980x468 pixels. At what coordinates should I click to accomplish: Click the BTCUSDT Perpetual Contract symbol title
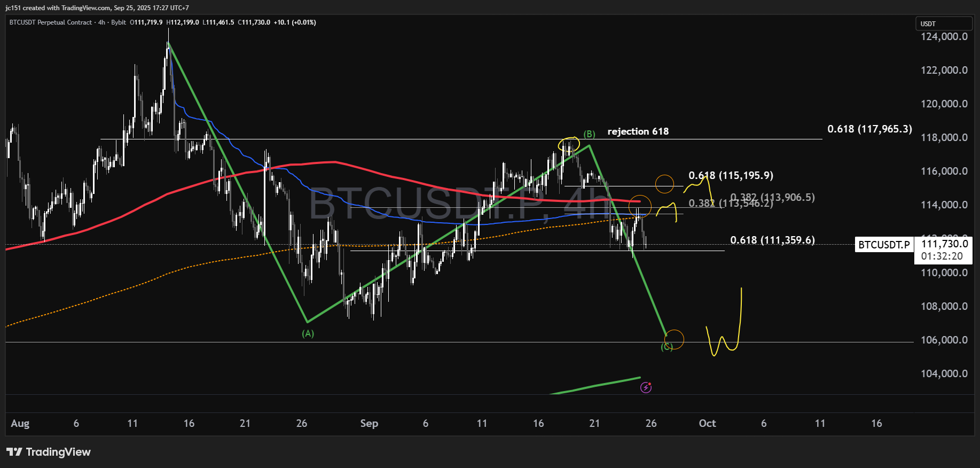[51, 22]
